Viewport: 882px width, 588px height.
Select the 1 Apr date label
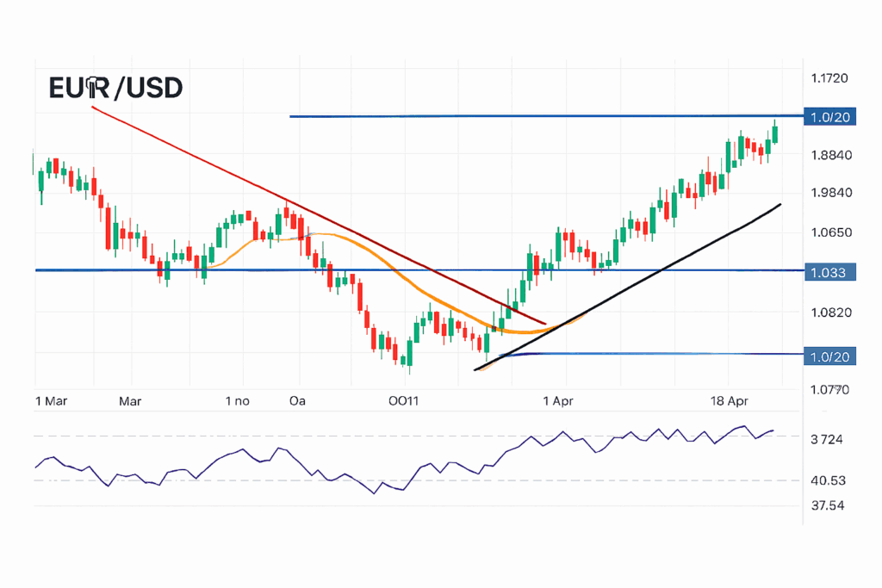(558, 401)
